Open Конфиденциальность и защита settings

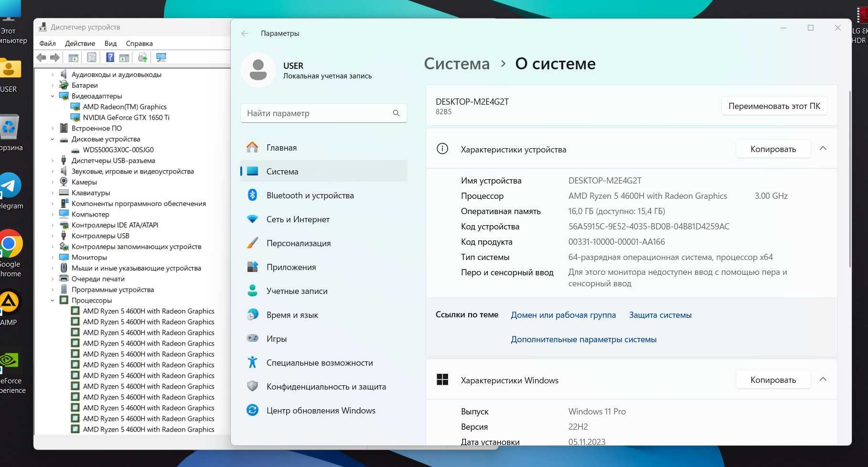(x=323, y=387)
